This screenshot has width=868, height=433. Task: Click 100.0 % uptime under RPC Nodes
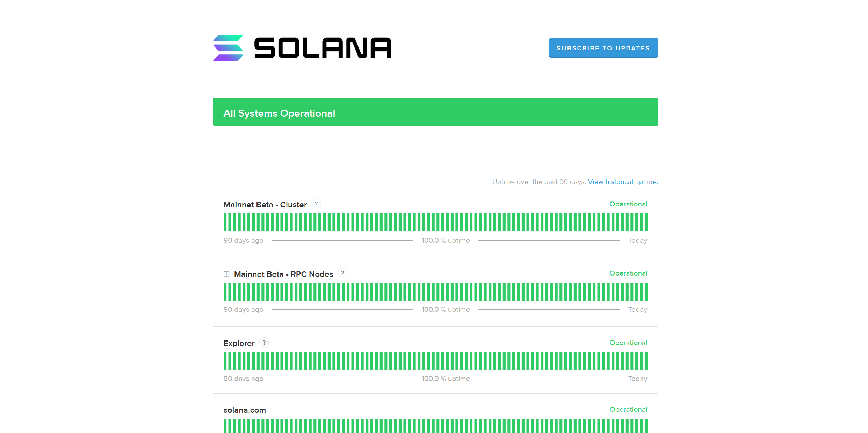[446, 309]
